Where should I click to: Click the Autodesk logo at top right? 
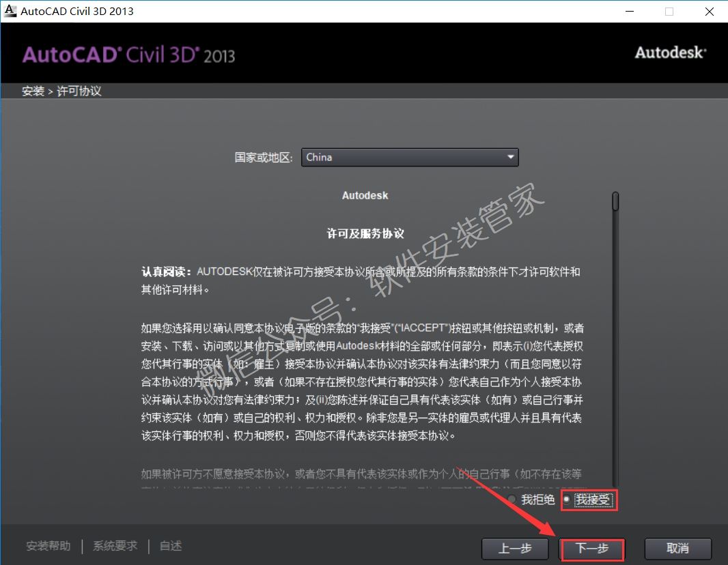(x=670, y=53)
